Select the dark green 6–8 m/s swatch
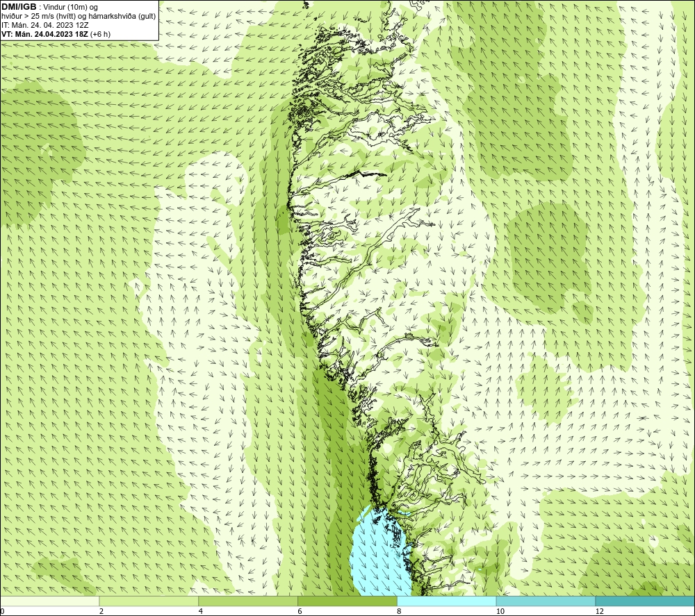The image size is (695, 616). [347, 601]
